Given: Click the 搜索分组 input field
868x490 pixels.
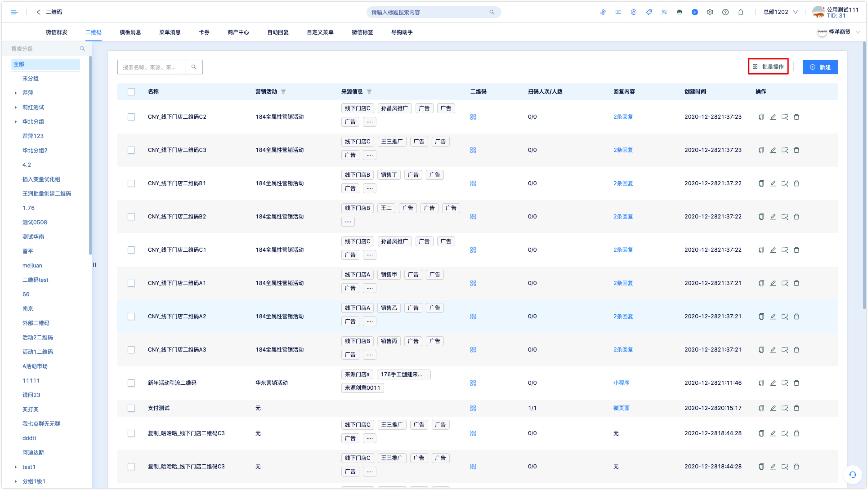Looking at the screenshot, I should (x=44, y=49).
